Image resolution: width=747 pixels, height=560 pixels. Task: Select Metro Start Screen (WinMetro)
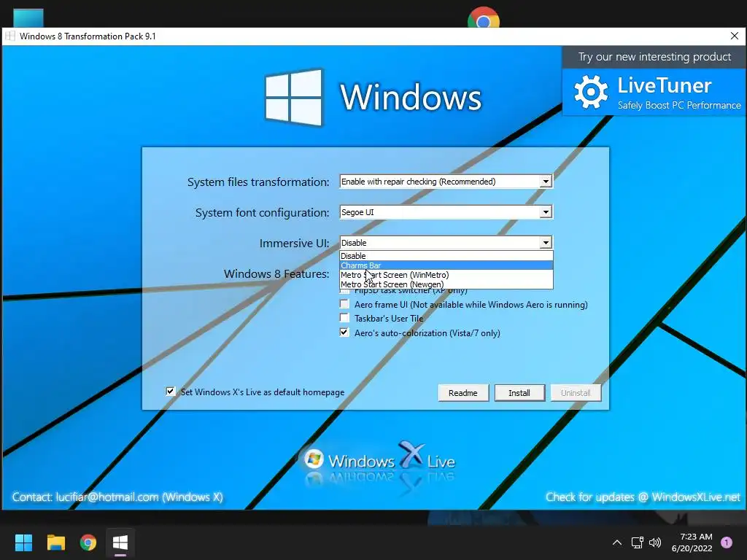coord(446,275)
